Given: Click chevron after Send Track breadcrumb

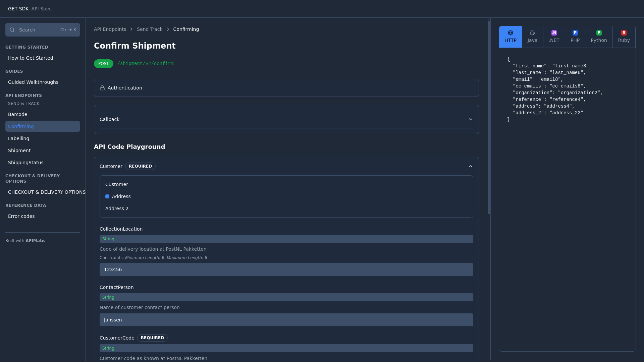Looking at the screenshot, I should (168, 29).
